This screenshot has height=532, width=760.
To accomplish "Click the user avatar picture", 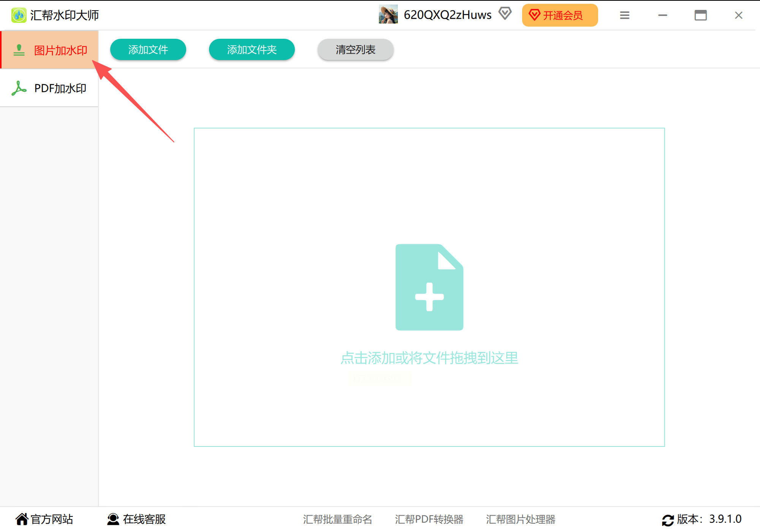I will pos(388,14).
